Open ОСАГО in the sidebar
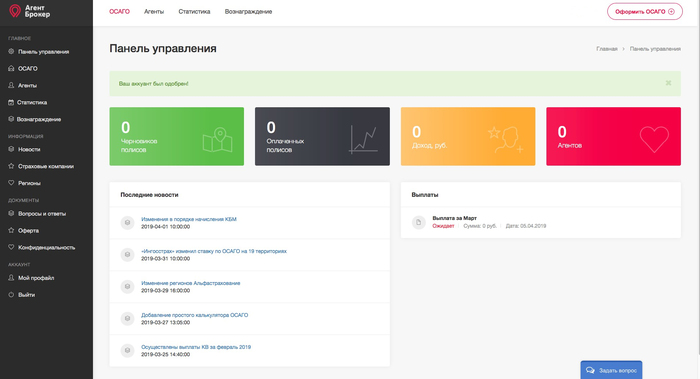This screenshot has height=379, width=700. coord(23,69)
